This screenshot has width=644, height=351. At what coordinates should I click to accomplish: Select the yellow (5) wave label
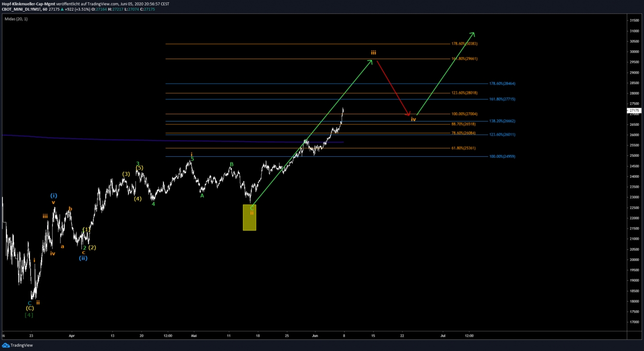139,168
